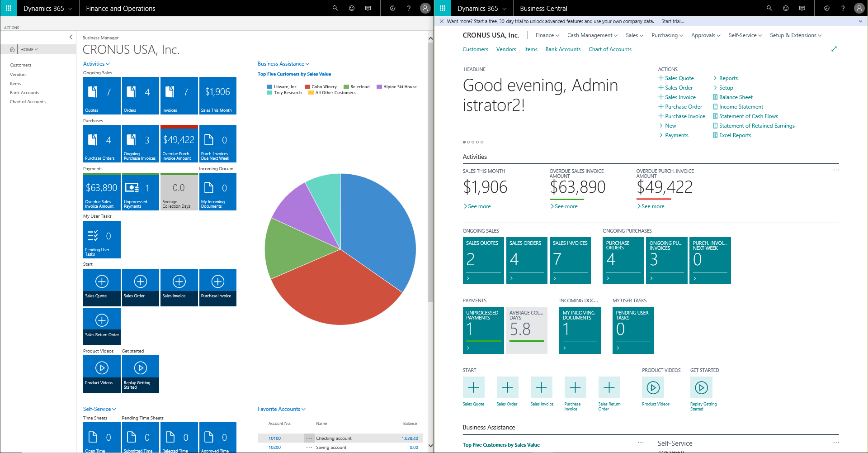Click Sales Order plus icon in Business Central Start
This screenshot has height=453, width=868.
(507, 387)
